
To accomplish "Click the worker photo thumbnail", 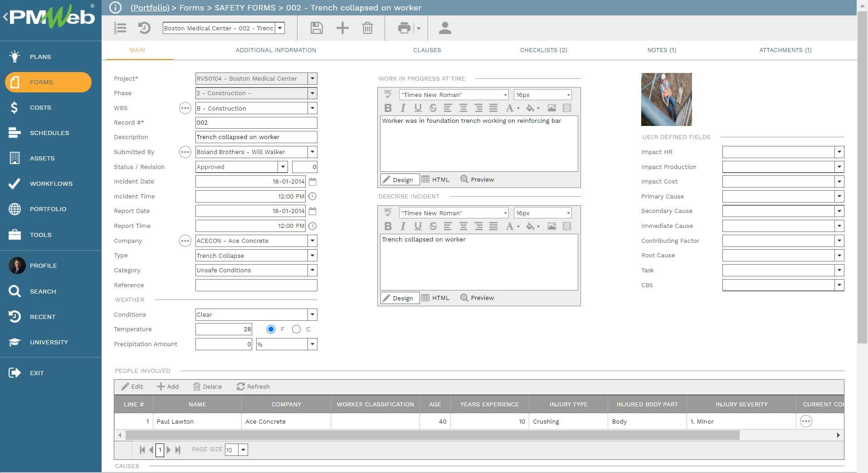I will [666, 100].
